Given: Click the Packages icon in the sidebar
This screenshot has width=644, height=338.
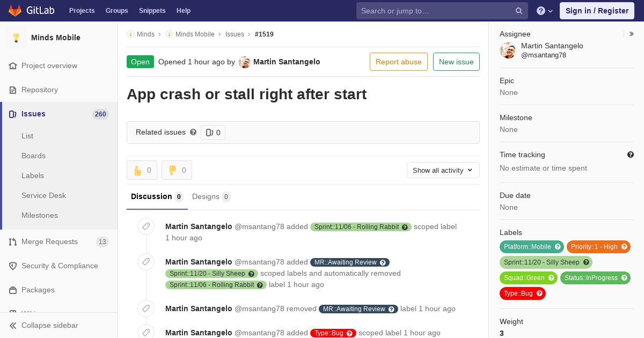Looking at the screenshot, I should coord(13,290).
